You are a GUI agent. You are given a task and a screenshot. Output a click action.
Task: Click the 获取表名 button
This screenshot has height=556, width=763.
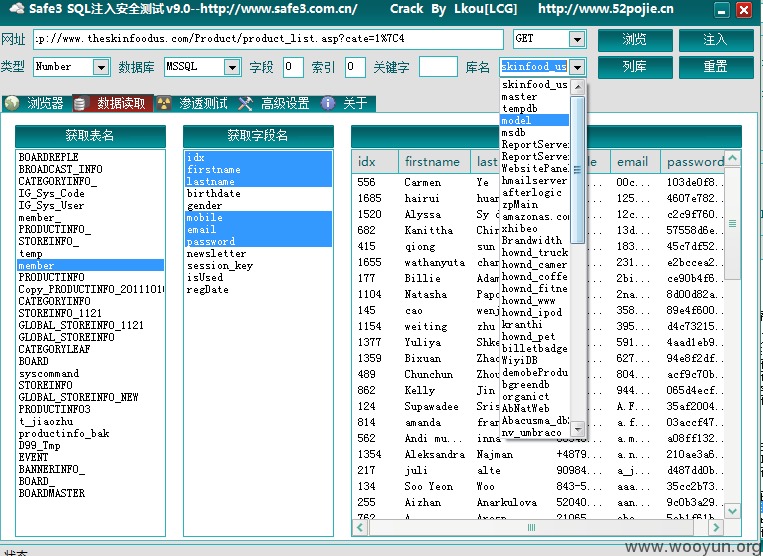coord(90,136)
